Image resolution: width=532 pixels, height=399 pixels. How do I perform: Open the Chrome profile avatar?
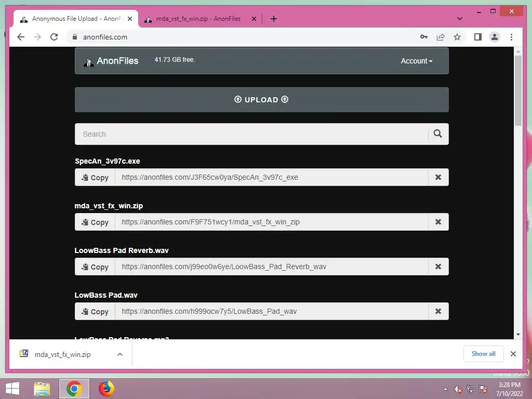(495, 37)
